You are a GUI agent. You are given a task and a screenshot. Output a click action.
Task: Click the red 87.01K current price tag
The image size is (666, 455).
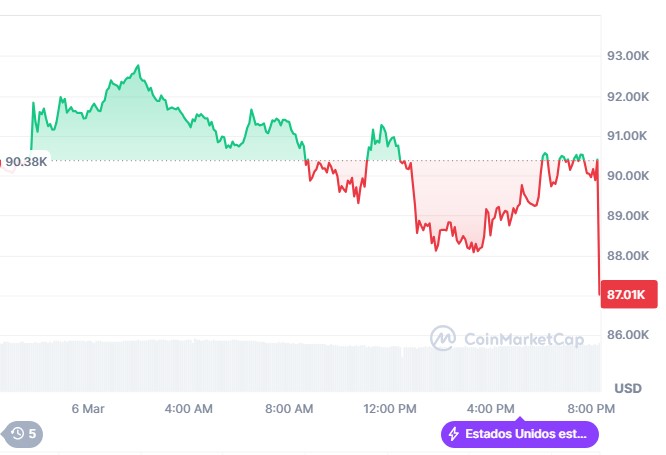click(630, 295)
